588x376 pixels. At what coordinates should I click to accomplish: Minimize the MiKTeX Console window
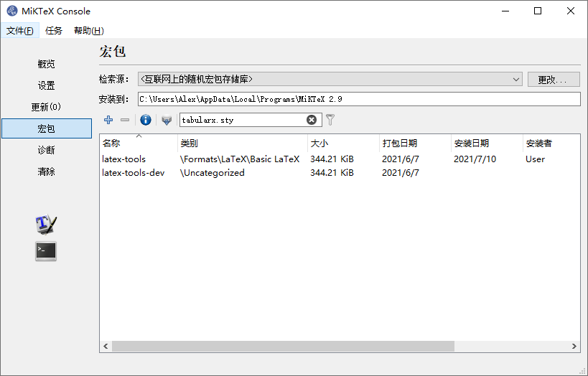point(505,11)
